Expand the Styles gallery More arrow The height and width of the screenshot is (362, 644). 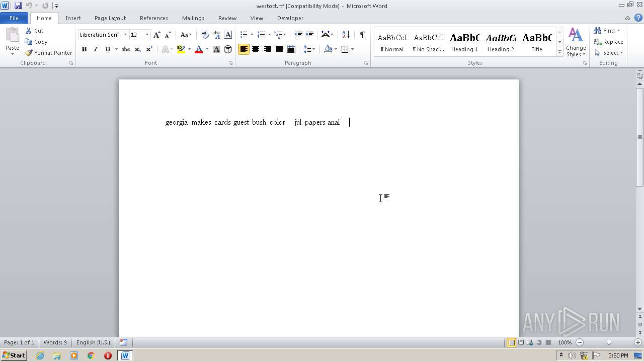click(x=559, y=52)
